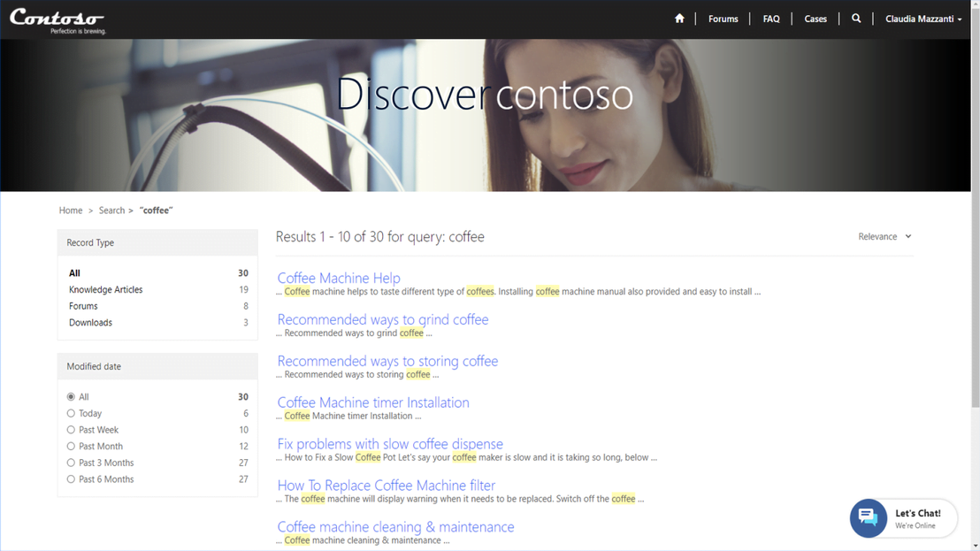
Task: Open the search magnifier icon
Action: tap(856, 19)
